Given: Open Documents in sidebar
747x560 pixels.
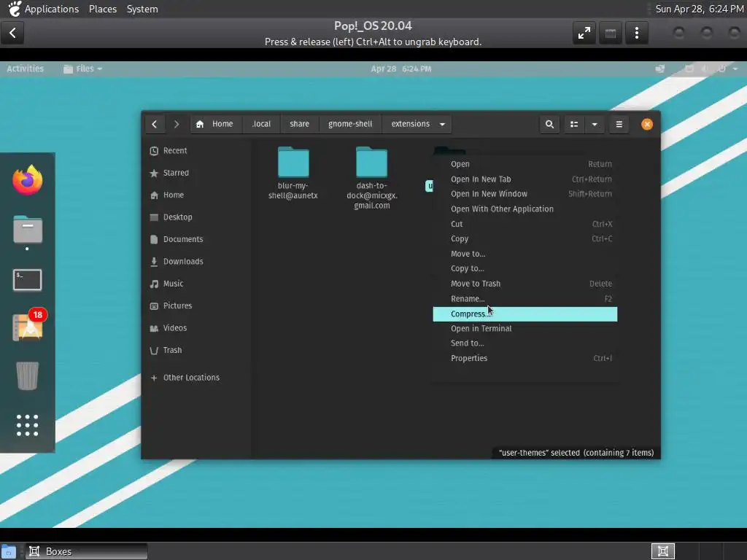Looking at the screenshot, I should [196, 239].
